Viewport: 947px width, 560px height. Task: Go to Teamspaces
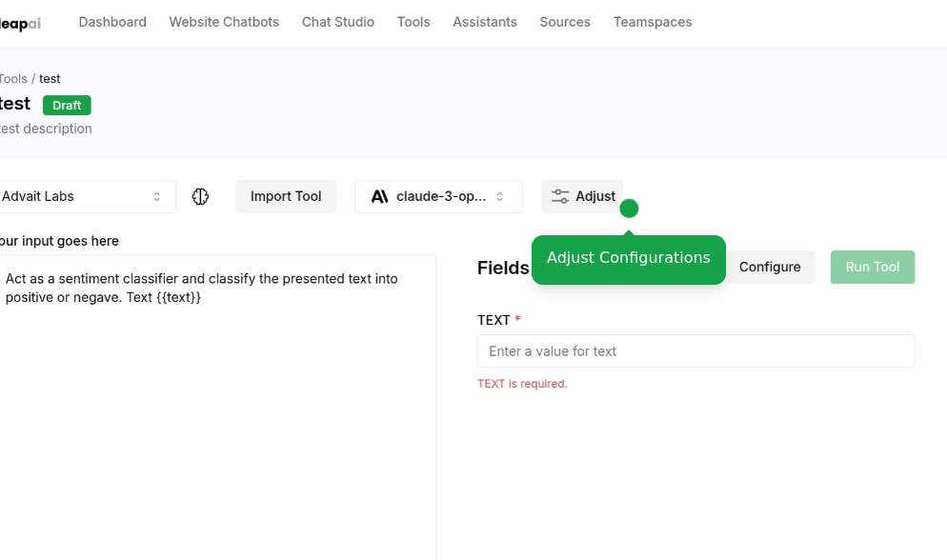[x=653, y=21]
